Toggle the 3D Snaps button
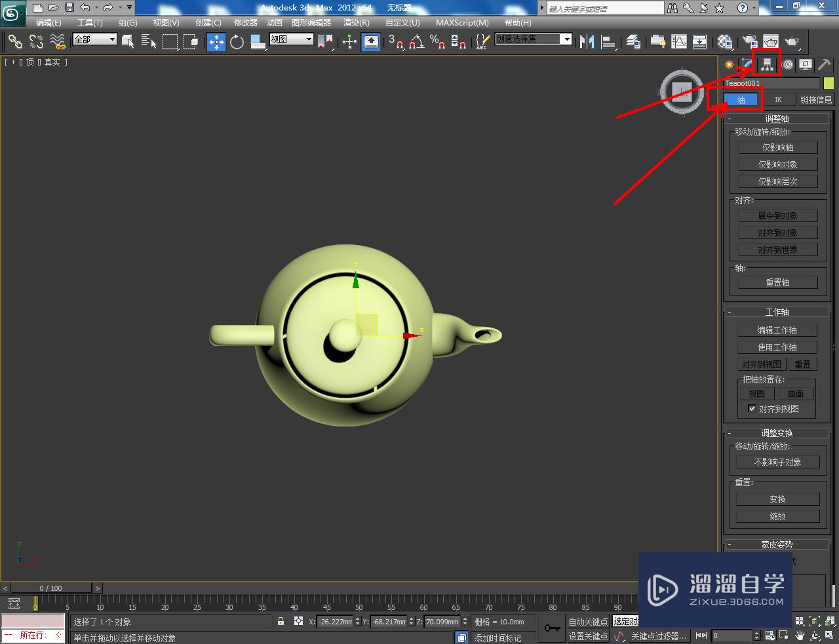Viewport: 839px width, 644px height. tap(395, 42)
